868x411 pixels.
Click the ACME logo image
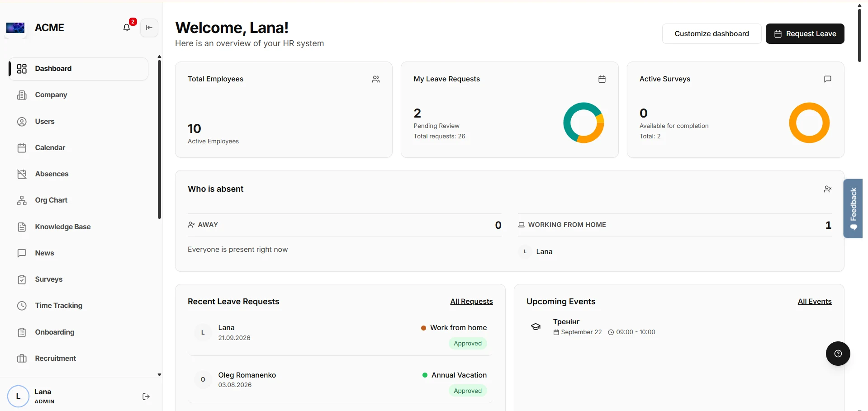click(15, 28)
